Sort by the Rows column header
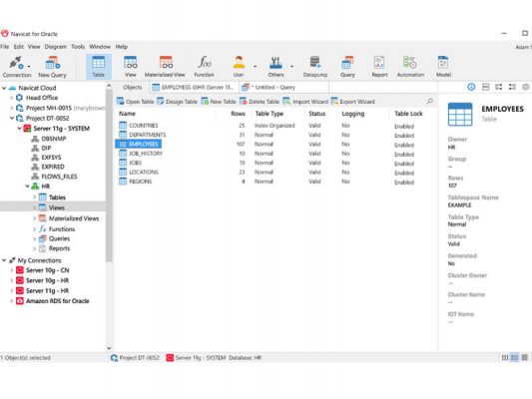The image size is (532, 399). click(x=238, y=114)
